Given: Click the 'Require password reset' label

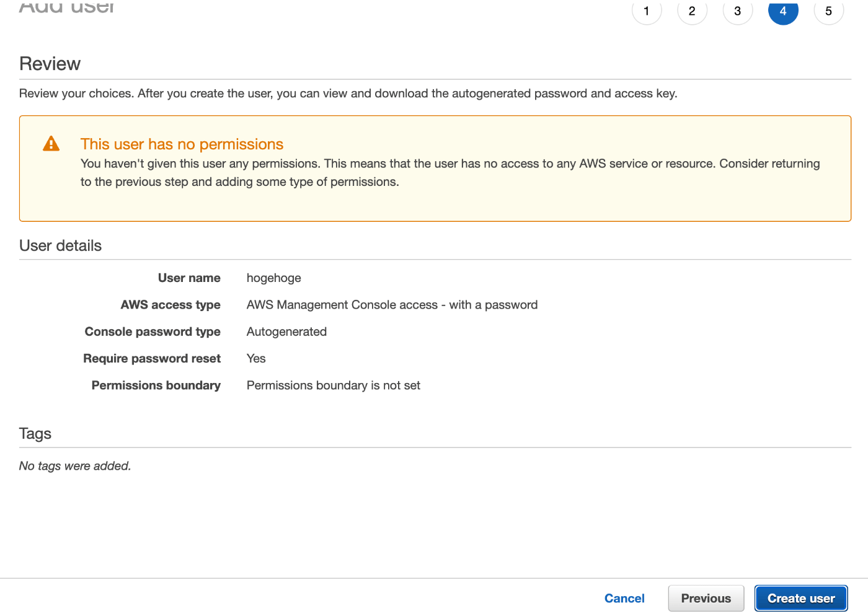Looking at the screenshot, I should click(152, 358).
